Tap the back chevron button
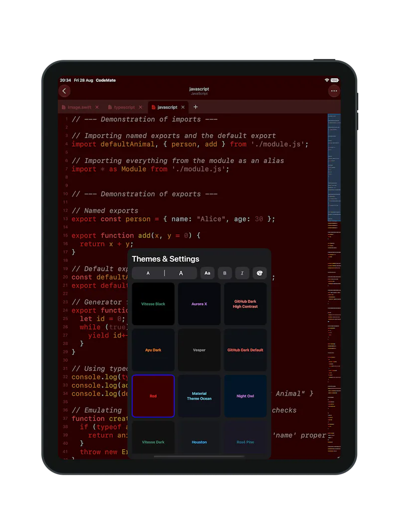The height and width of the screenshot is (532, 399). pyautogui.click(x=64, y=91)
